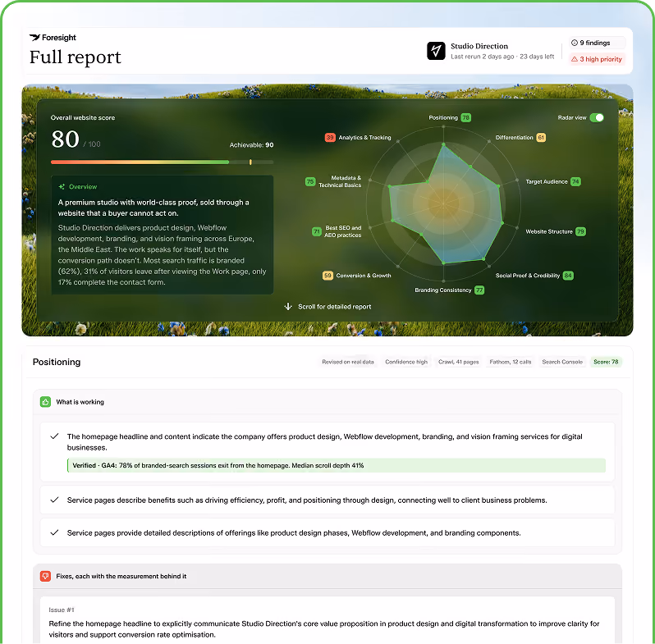The width and height of the screenshot is (655, 644).
Task: Click the Achievable 90 marker on score bar
Action: [250, 162]
